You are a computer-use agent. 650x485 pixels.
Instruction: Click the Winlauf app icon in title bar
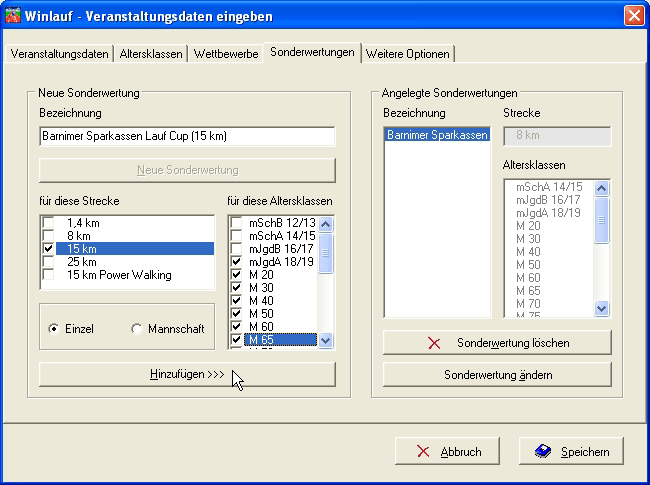tap(14, 15)
